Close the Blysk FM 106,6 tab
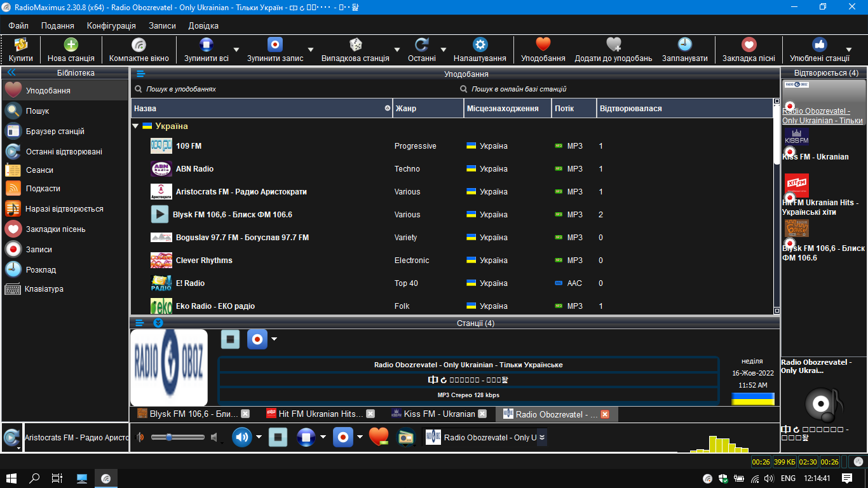 (245, 414)
